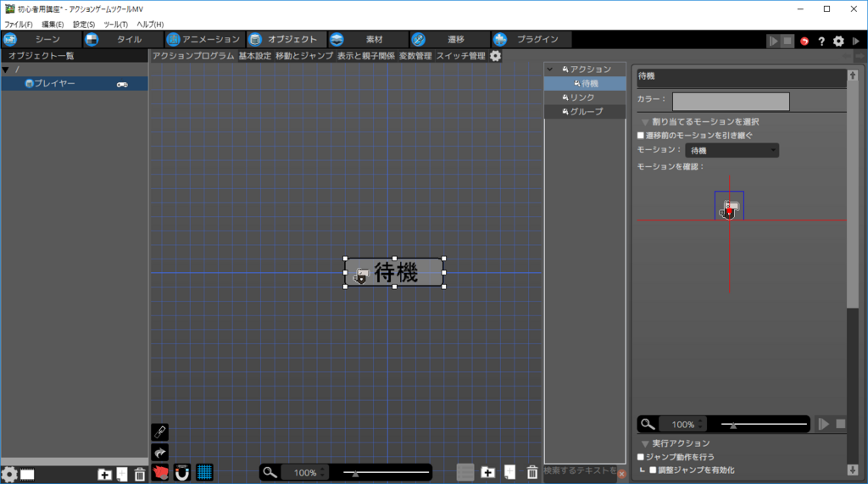The height and width of the screenshot is (484, 868).
Task: Open the ファイル(F) menu
Action: pos(19,25)
